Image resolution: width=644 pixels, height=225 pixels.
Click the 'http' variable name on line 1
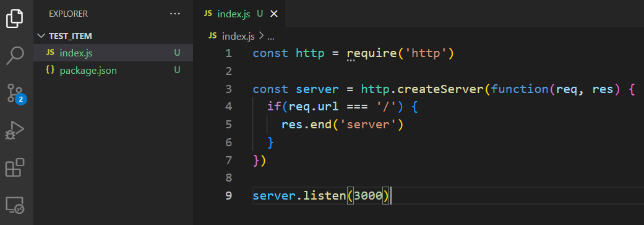[310, 53]
